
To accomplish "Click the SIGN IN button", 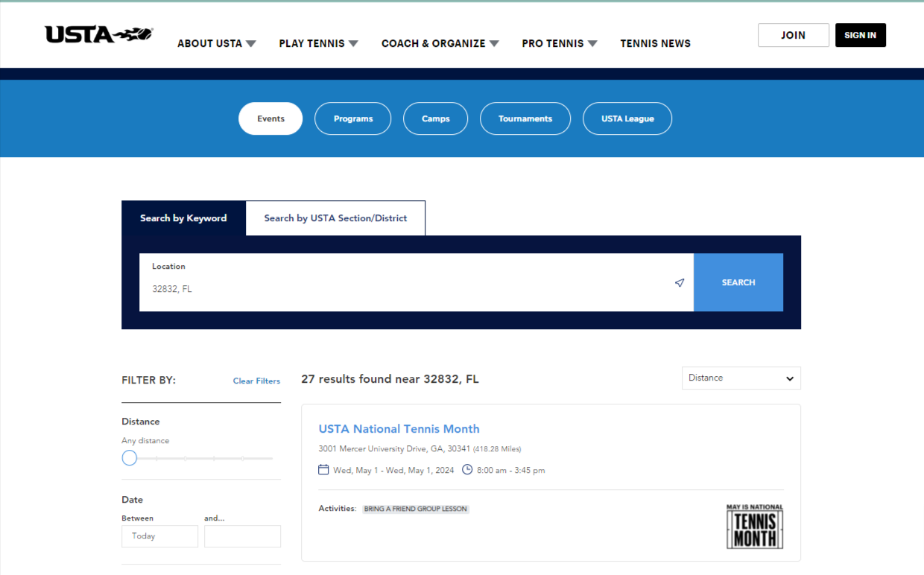I will coord(861,35).
